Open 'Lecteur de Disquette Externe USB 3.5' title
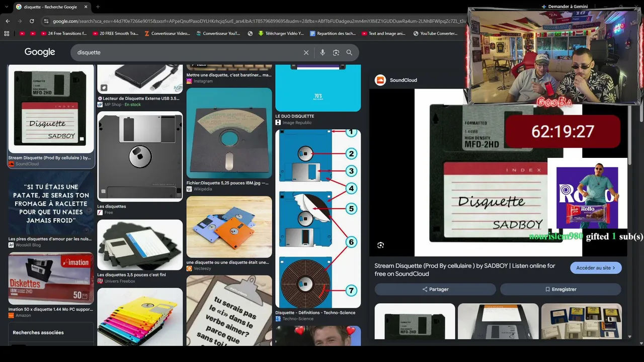Screen dimensions: 644x362 pyautogui.click(x=138, y=99)
